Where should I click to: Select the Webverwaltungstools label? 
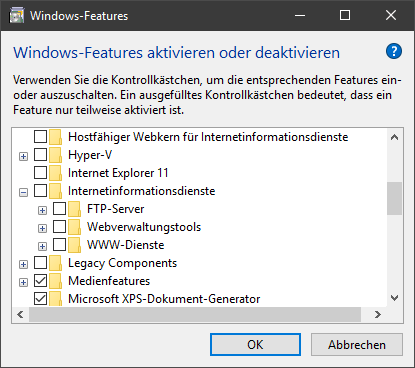coord(144,227)
